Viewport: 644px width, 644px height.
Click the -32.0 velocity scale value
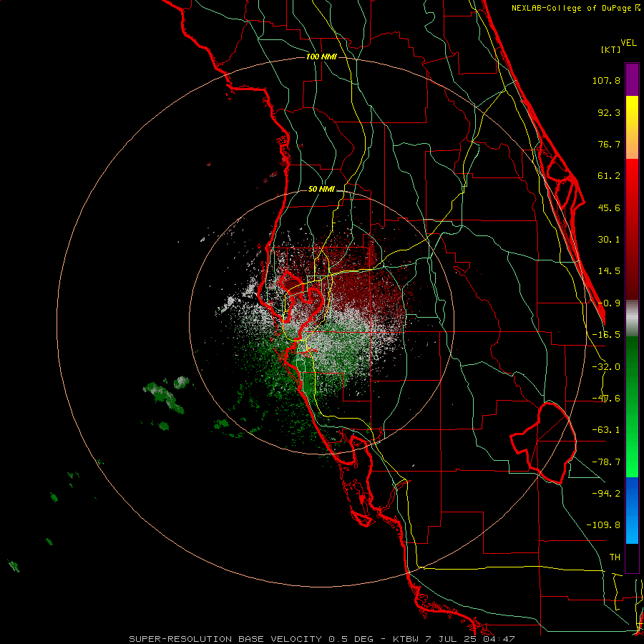[x=606, y=367]
